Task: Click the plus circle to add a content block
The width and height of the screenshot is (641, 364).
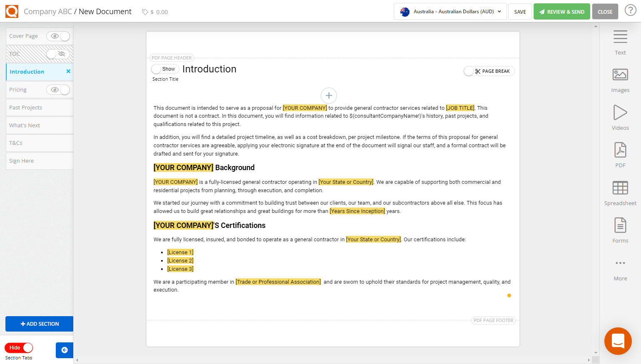Action: [x=328, y=96]
